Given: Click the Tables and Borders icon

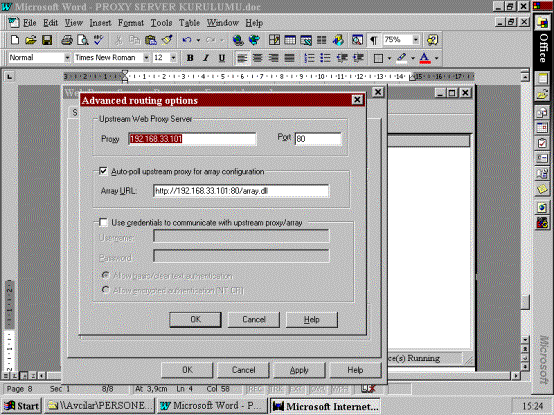Looking at the screenshot, I should click(274, 40).
